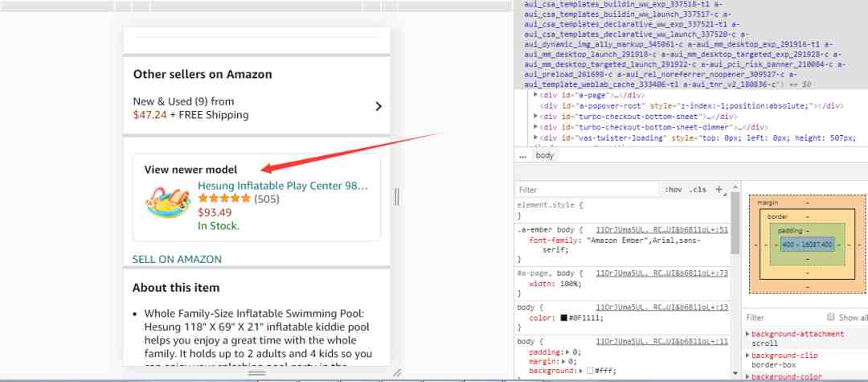The image size is (868, 382).
Task: Expand the a-page div node
Action: [535, 95]
